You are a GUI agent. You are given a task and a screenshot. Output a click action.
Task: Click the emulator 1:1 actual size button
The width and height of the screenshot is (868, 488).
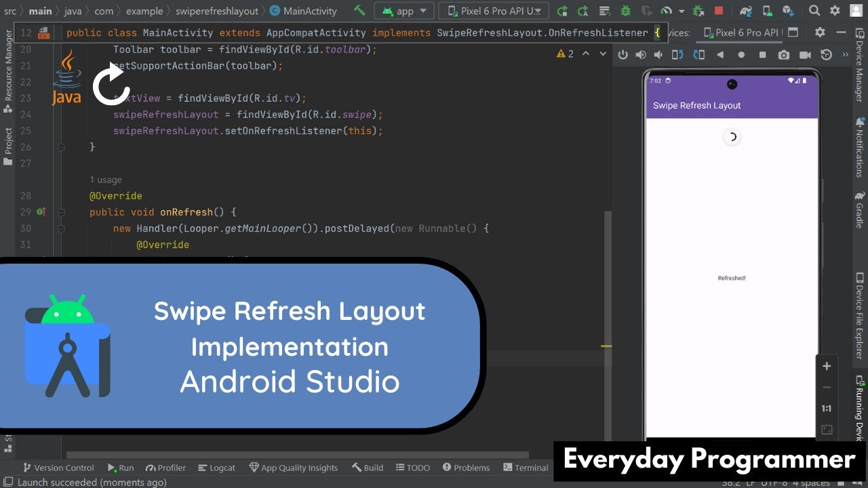pyautogui.click(x=827, y=409)
